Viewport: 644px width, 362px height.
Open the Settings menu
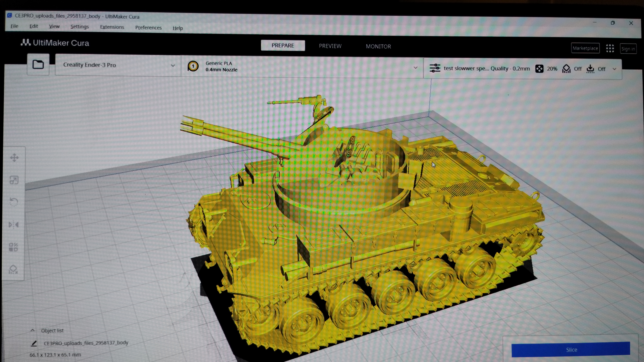coord(80,27)
